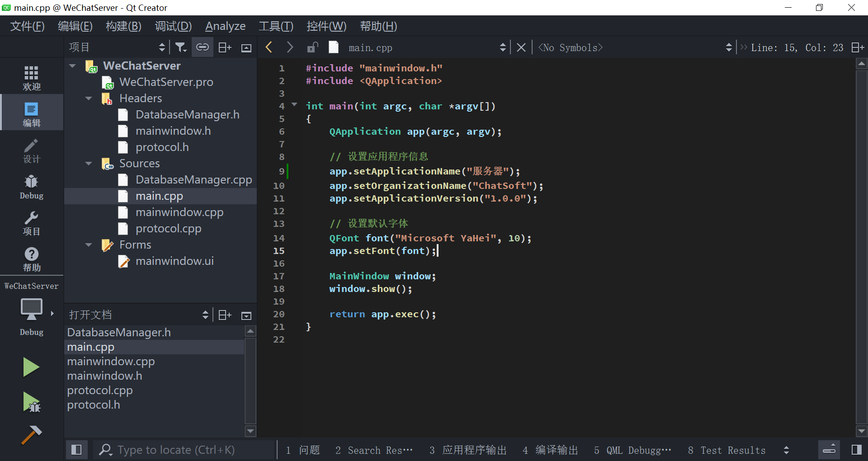Show the Test Results pane

(x=727, y=450)
